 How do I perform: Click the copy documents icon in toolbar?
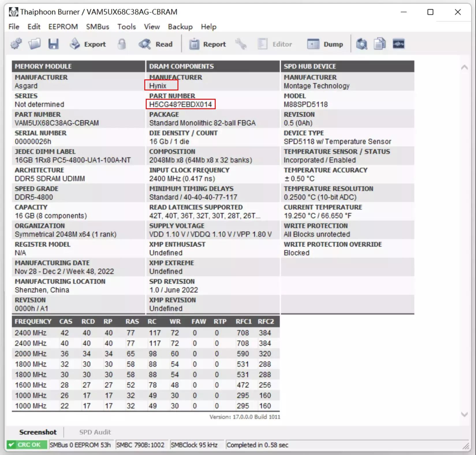point(380,44)
